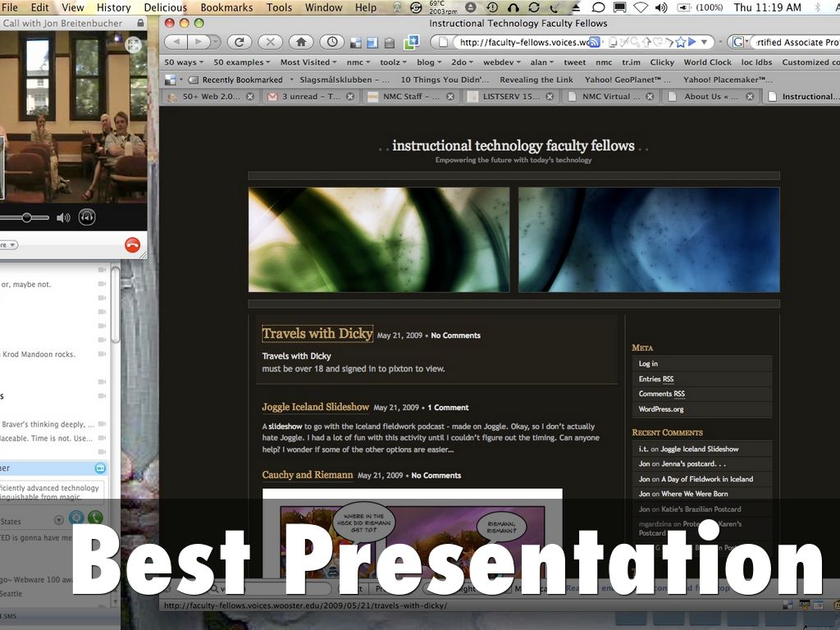Click the Log in link under Meta
Screen dimensions: 840x630
[x=648, y=363]
